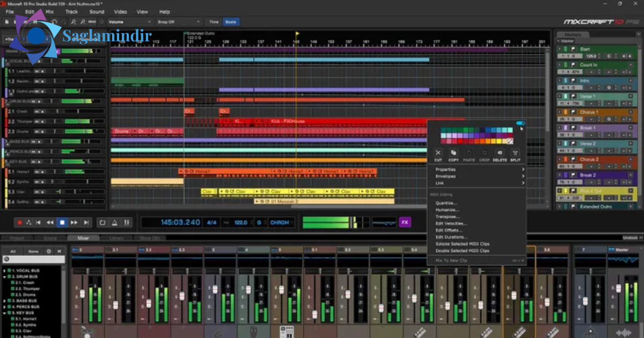Toggle 5.2. Synths visibility checkbox
Image resolution: width=644 pixels, height=338 pixels.
pyautogui.click(x=12, y=325)
